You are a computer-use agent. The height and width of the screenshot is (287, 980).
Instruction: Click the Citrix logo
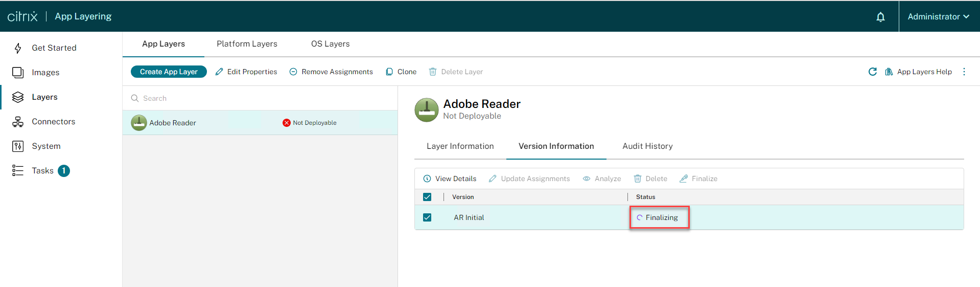coord(22,16)
